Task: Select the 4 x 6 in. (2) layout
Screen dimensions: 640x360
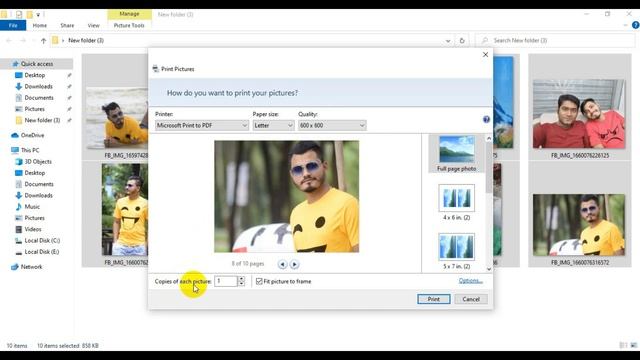Action: (456, 202)
